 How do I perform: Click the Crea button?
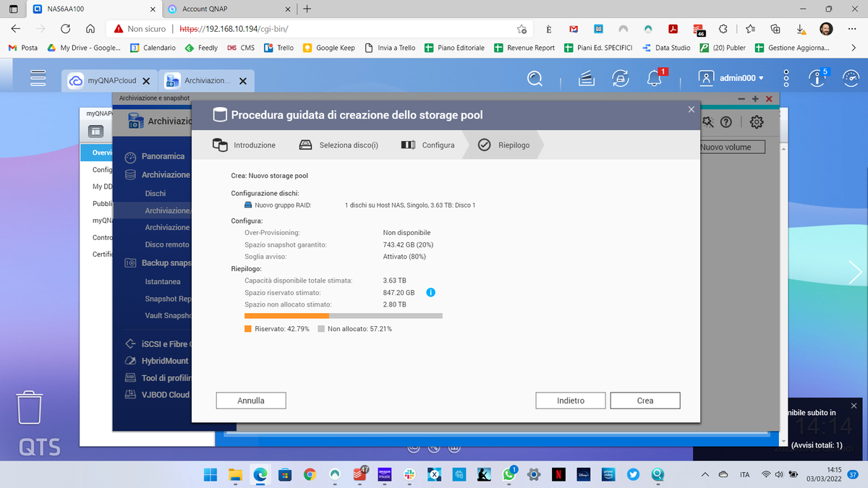645,401
